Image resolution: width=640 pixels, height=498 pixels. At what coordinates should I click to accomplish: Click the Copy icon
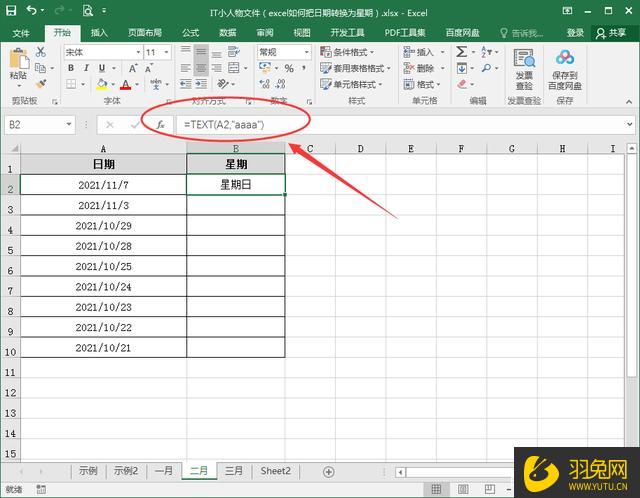tap(40, 68)
